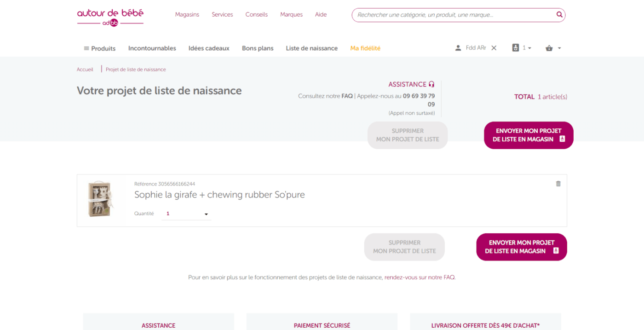Click lower Envoyer mon projet de liste en magasin
The image size is (644, 330).
(522, 247)
